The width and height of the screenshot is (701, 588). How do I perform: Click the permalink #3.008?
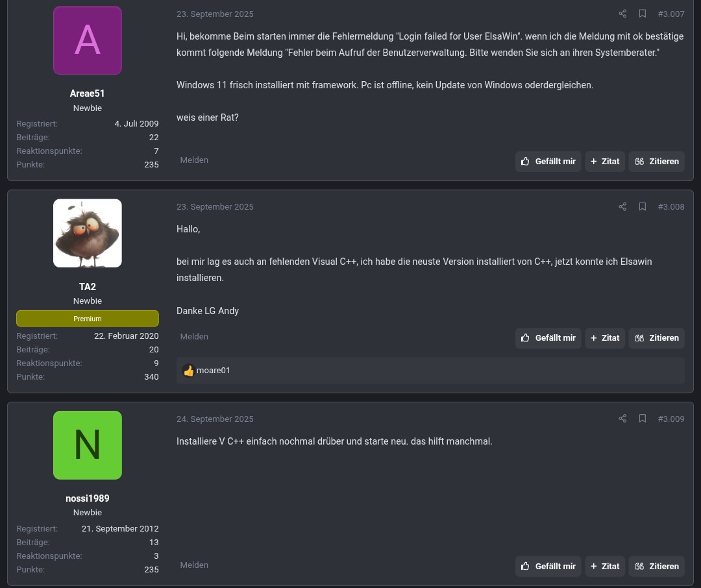pyautogui.click(x=671, y=206)
